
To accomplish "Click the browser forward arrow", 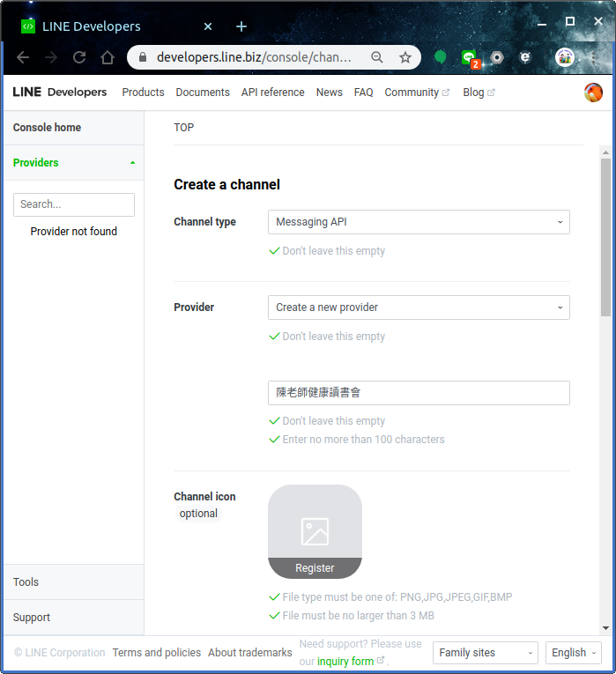I will click(51, 57).
